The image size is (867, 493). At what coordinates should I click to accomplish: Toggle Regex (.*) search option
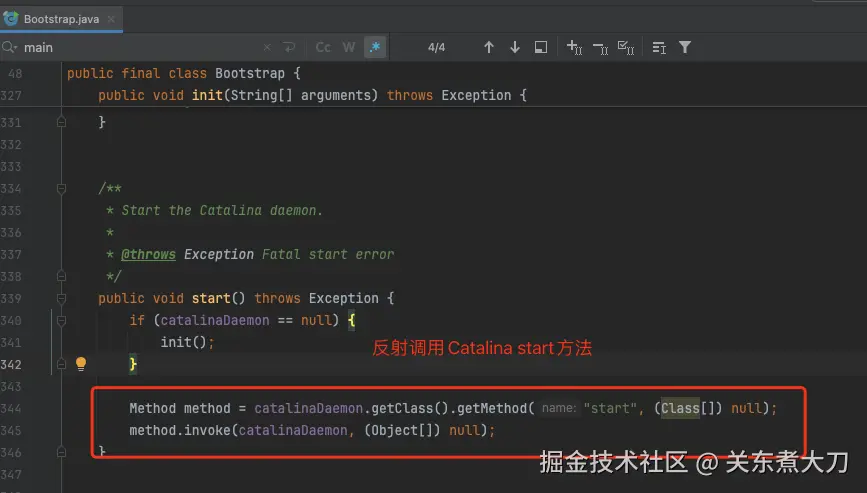(x=375, y=48)
